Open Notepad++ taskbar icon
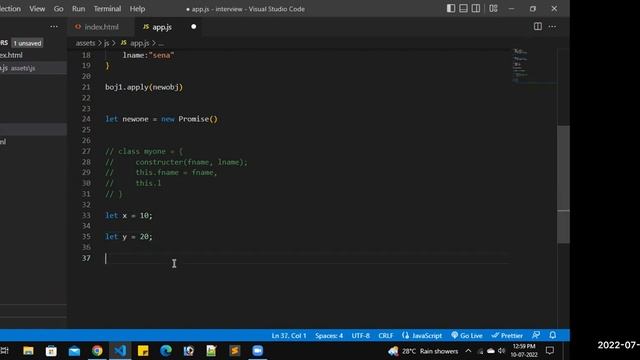The width and height of the screenshot is (640, 360). tap(211, 351)
